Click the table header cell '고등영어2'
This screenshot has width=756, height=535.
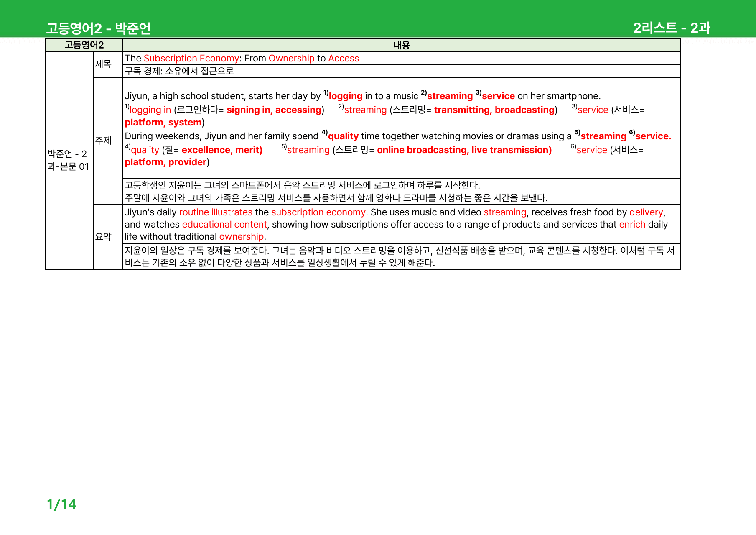84,45
